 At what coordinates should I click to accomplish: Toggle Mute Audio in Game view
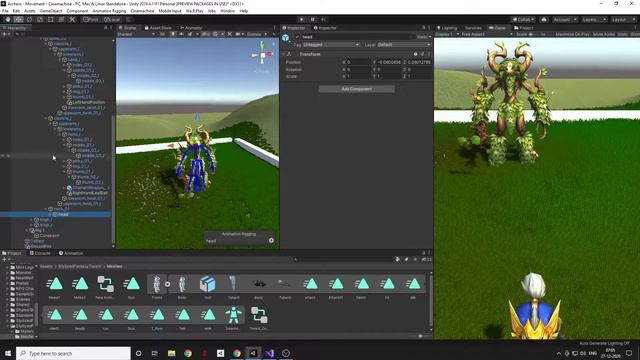pyautogui.click(x=604, y=34)
